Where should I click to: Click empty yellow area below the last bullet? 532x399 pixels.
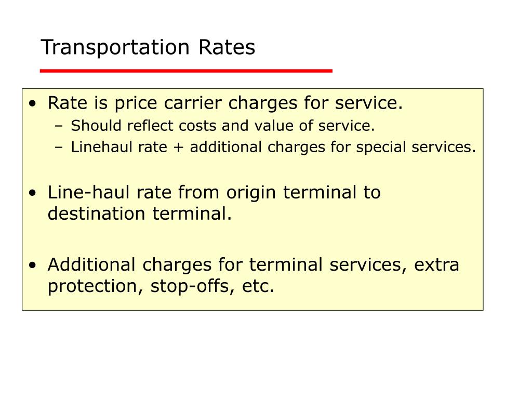(252, 303)
